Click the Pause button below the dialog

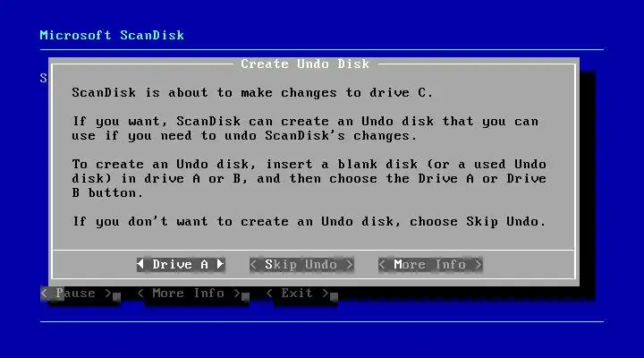click(76, 294)
